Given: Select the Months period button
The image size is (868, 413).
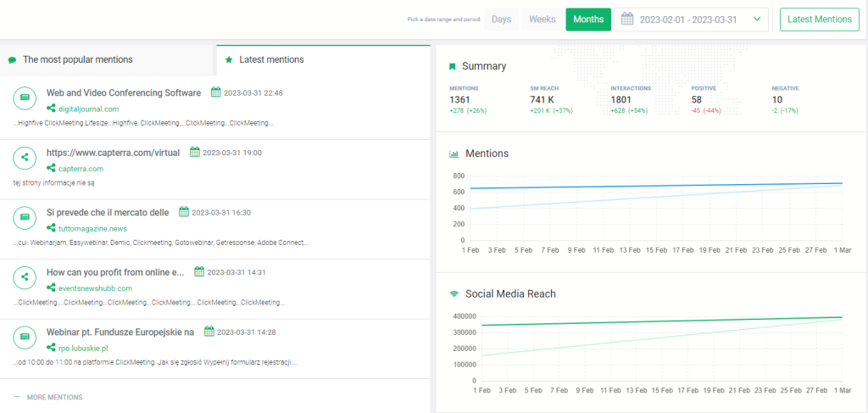Looking at the screenshot, I should coord(588,20).
